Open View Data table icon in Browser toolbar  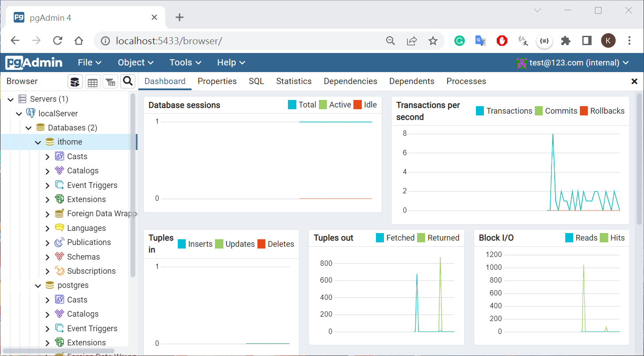coord(92,82)
